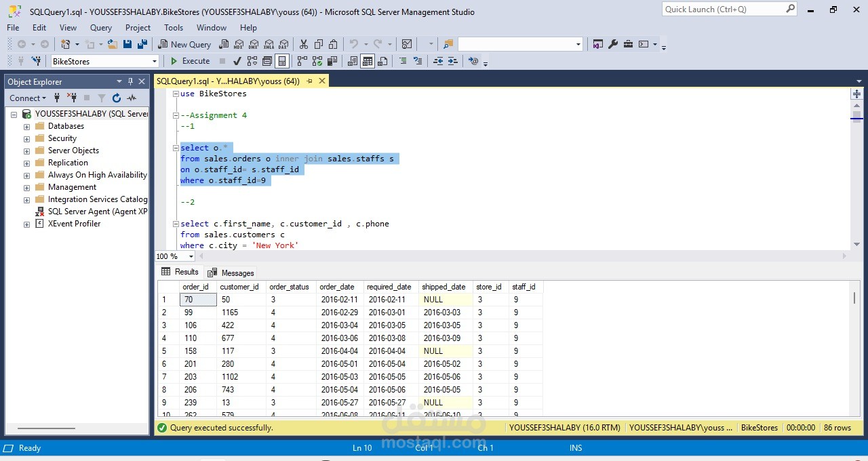Click the DMX query icon
Screen dimensions: 868x461
click(x=254, y=44)
